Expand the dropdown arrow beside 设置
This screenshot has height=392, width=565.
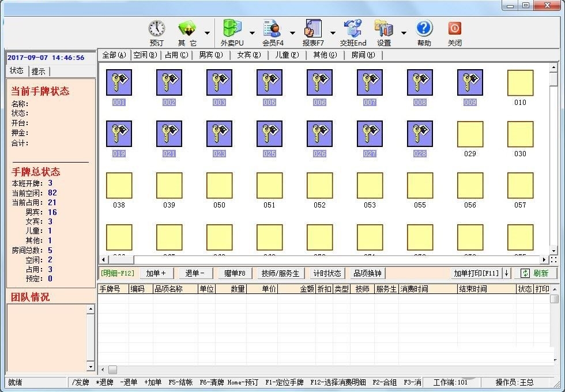pyautogui.click(x=404, y=33)
